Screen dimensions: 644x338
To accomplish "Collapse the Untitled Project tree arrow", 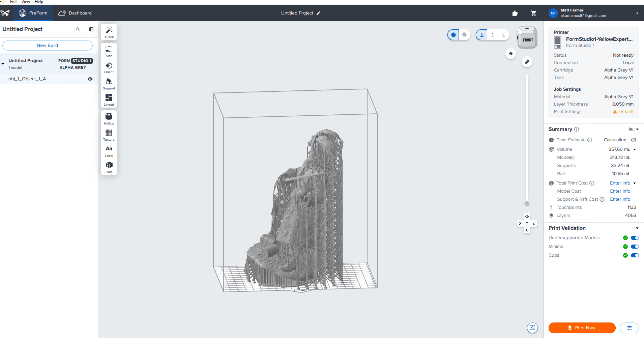I will [3, 64].
